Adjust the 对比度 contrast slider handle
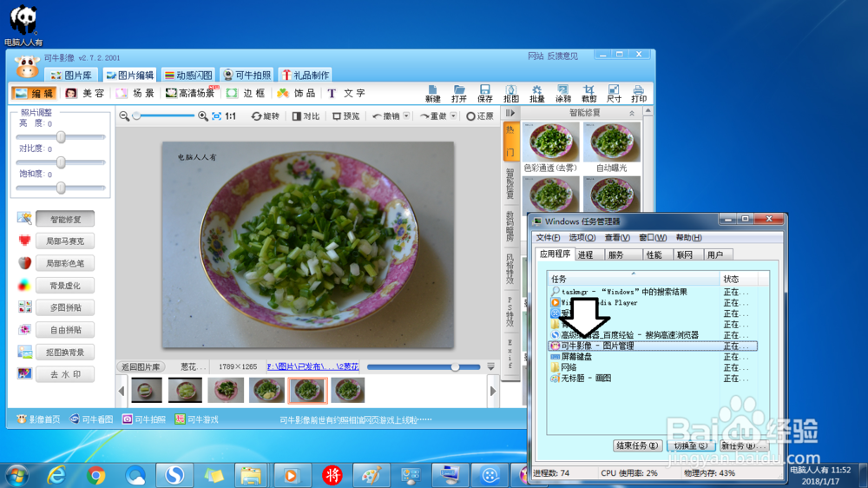 [x=61, y=162]
